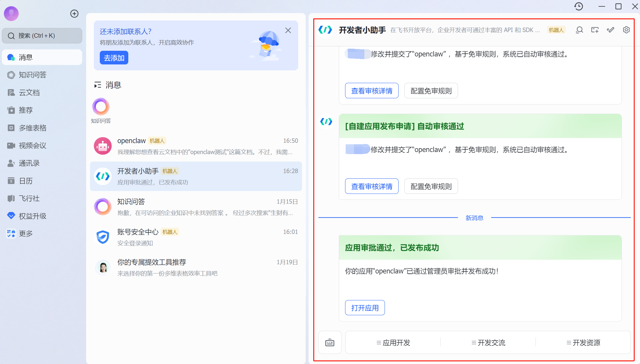The width and height of the screenshot is (640, 364).
Task: Focus the search box (Ctrl+K)
Action: 42,36
